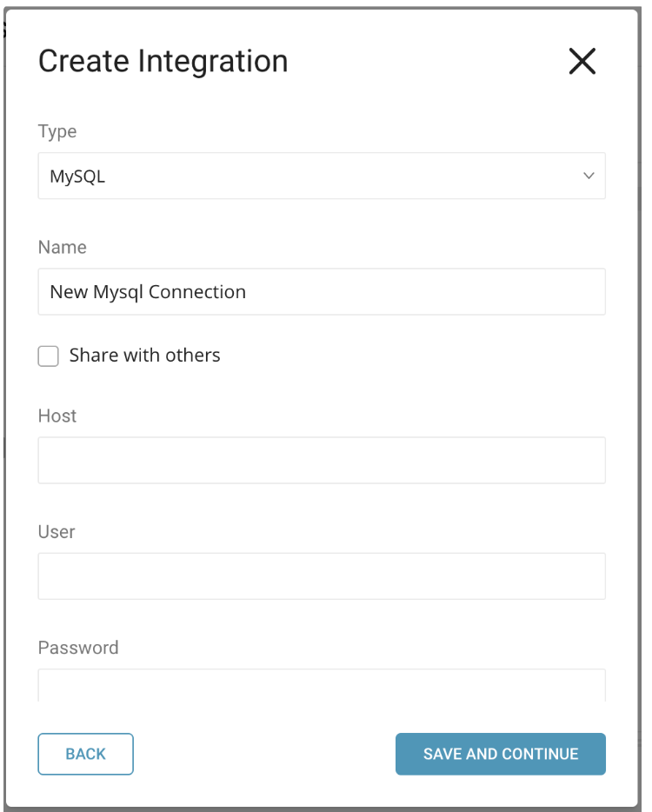Screen dimensions: 652x812
Task: Select the "MySQL" value text in Type
Action: point(77,176)
